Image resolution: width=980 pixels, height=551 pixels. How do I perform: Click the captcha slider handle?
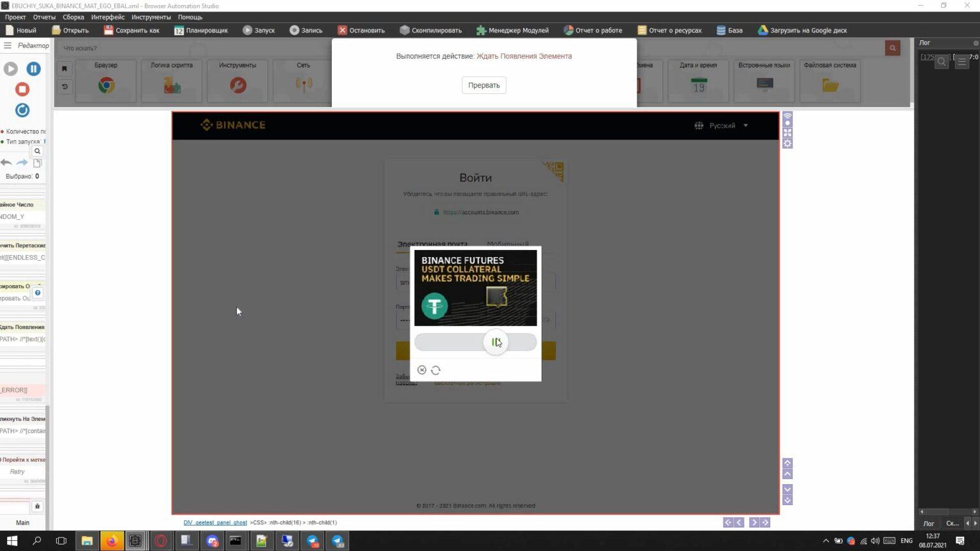click(x=496, y=342)
